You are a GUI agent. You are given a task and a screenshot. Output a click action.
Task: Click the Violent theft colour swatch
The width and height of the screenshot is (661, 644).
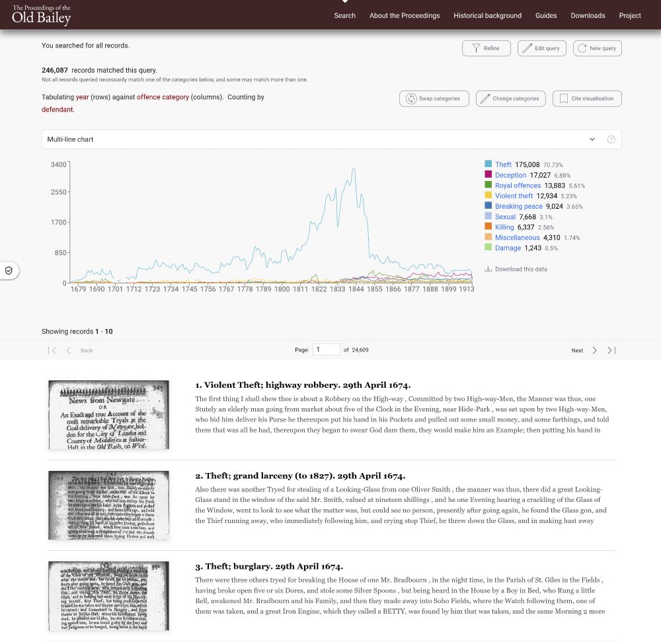488,195
